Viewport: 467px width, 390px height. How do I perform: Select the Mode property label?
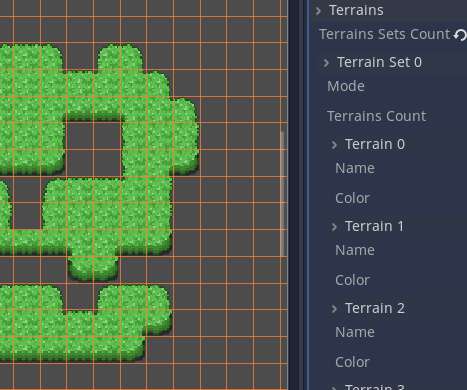[346, 86]
